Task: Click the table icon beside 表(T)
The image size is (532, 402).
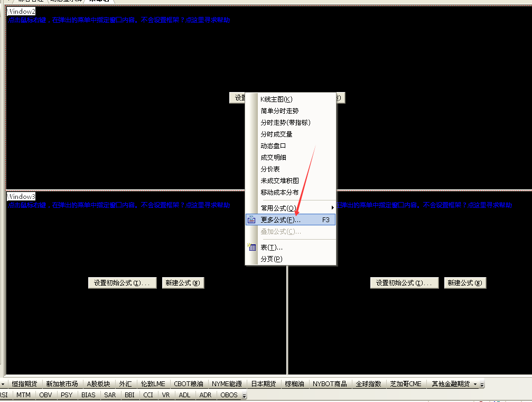Action: point(251,247)
